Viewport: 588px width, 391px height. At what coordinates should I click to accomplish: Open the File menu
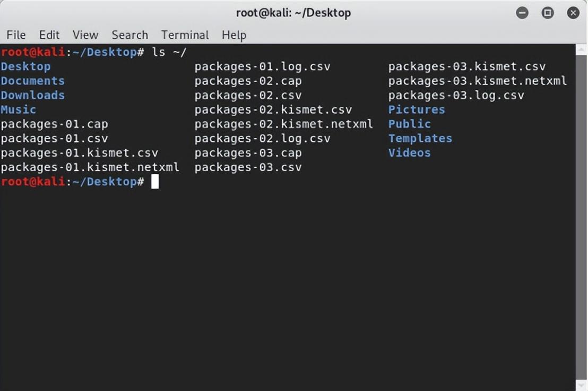[16, 35]
